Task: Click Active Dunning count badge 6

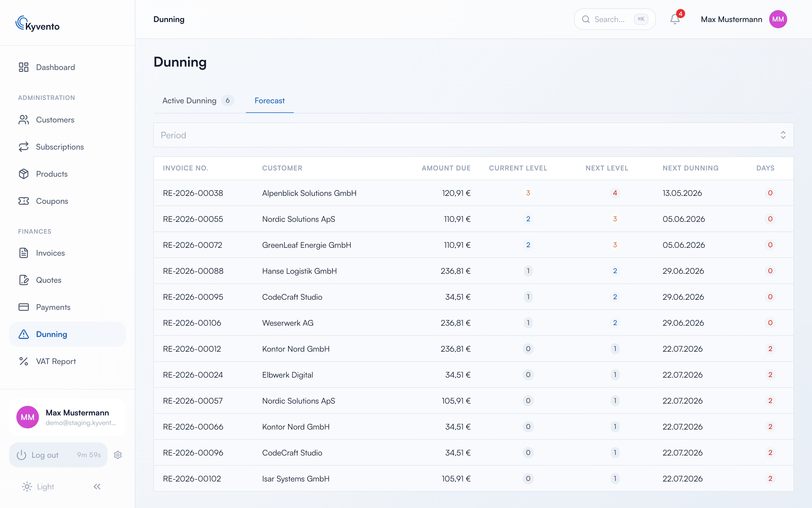Action: pos(228,100)
